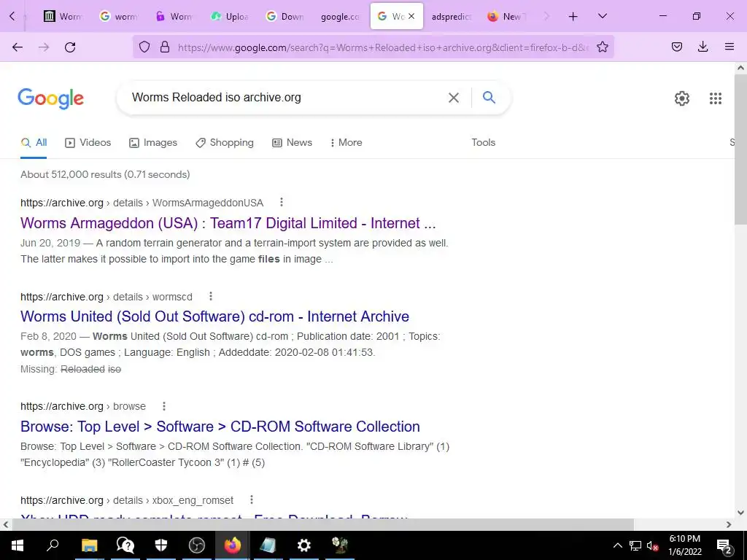Open the taskbar clock and date
The height and width of the screenshot is (560, 747).
click(x=685, y=545)
